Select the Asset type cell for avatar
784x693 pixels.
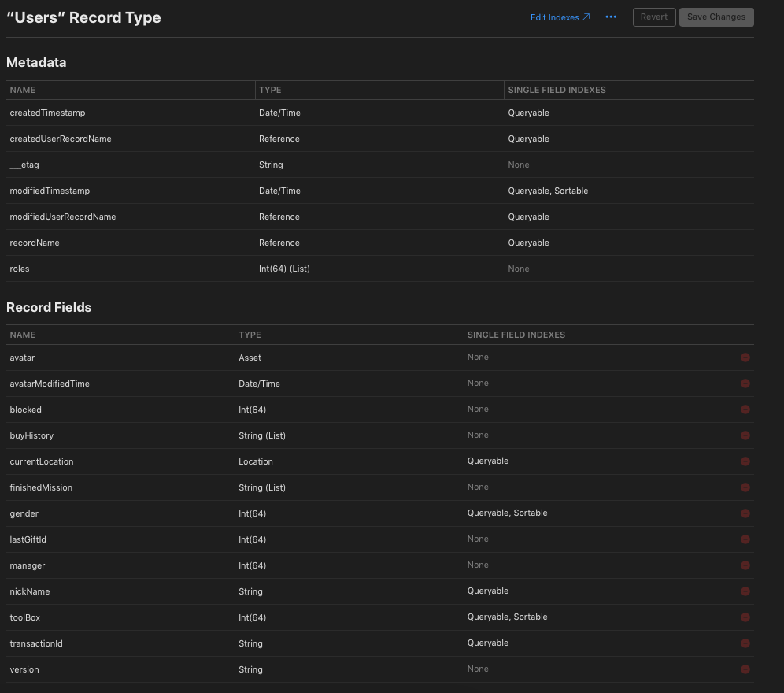point(250,358)
